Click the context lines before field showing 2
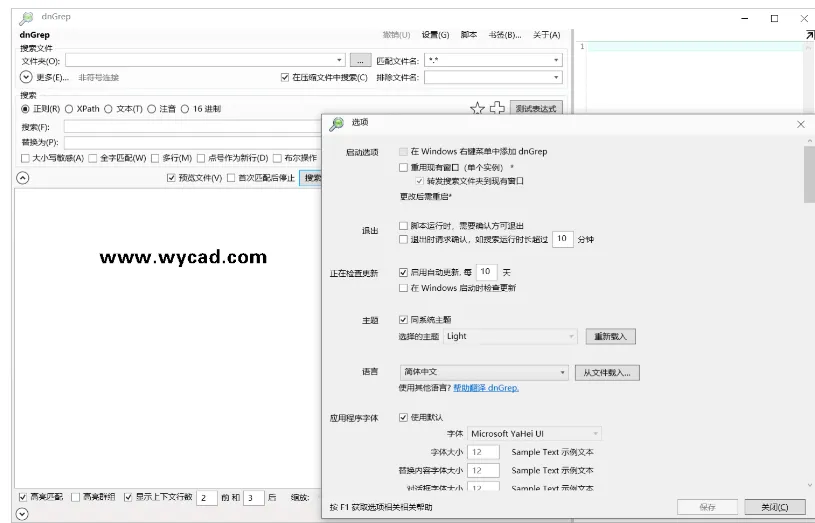Viewport: 815px width, 523px height. (206, 498)
